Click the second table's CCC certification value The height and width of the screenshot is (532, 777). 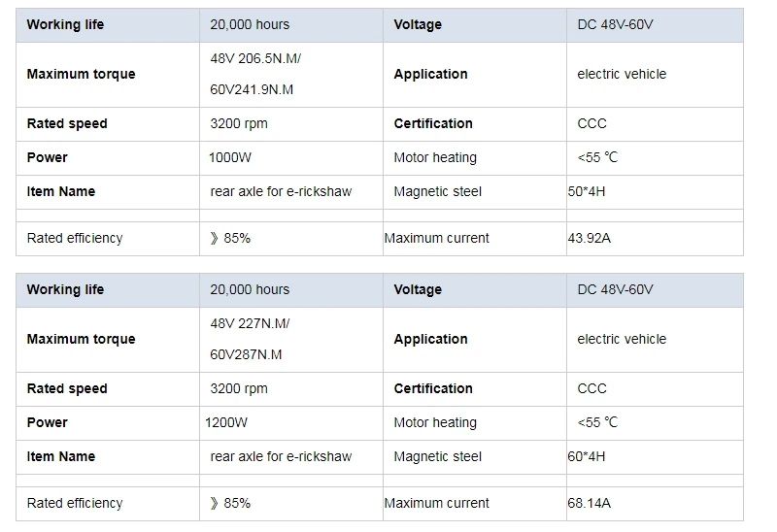tap(591, 389)
